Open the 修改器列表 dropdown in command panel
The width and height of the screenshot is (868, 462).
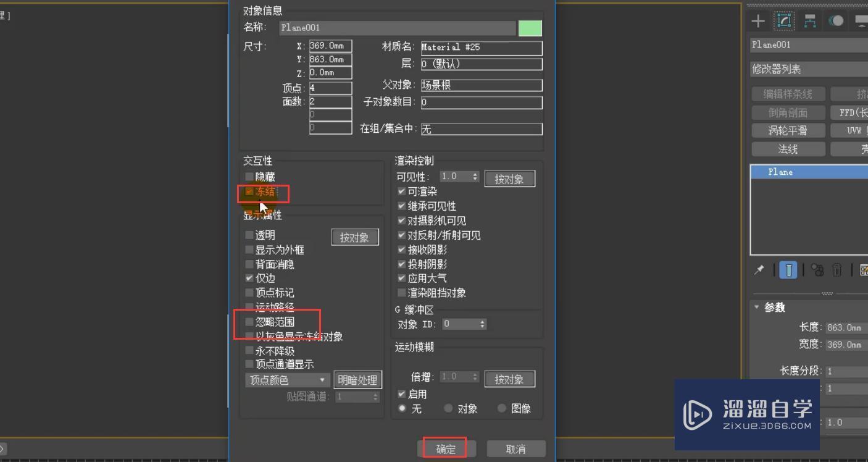(809, 69)
